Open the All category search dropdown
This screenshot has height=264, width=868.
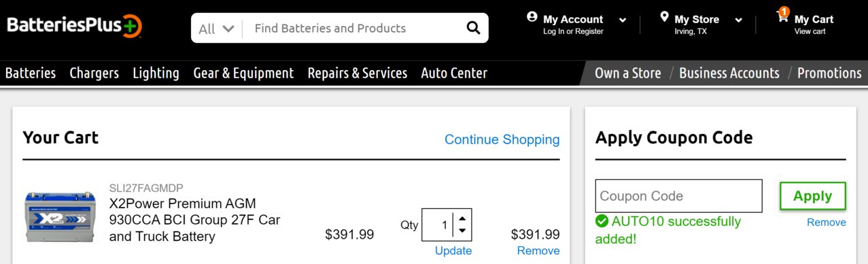216,29
